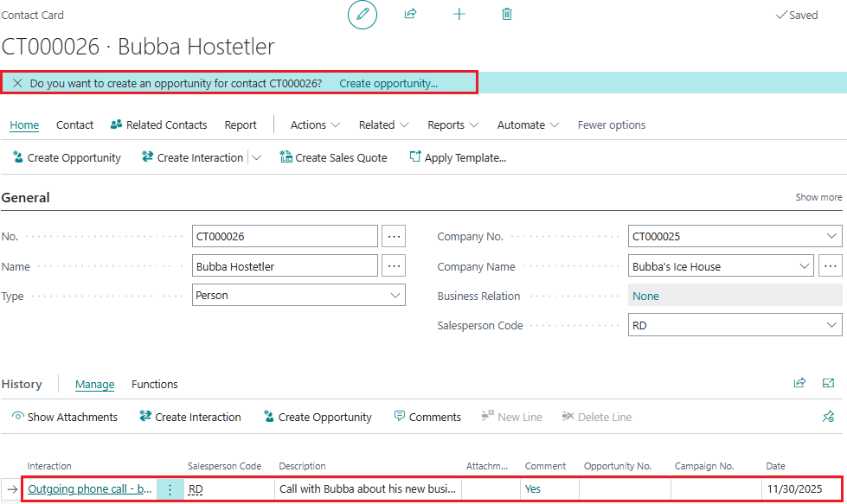
Task: Click into the Name input field
Action: [x=284, y=266]
